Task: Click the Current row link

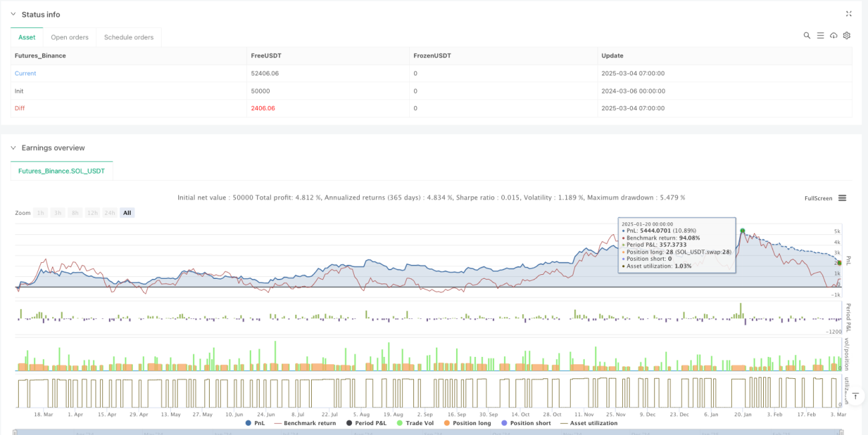Action: click(x=25, y=73)
